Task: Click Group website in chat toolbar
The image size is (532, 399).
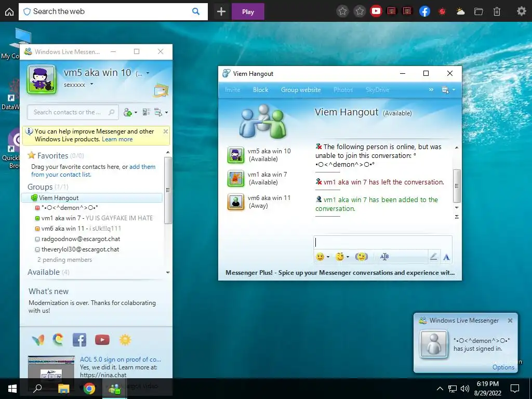Action: click(301, 90)
